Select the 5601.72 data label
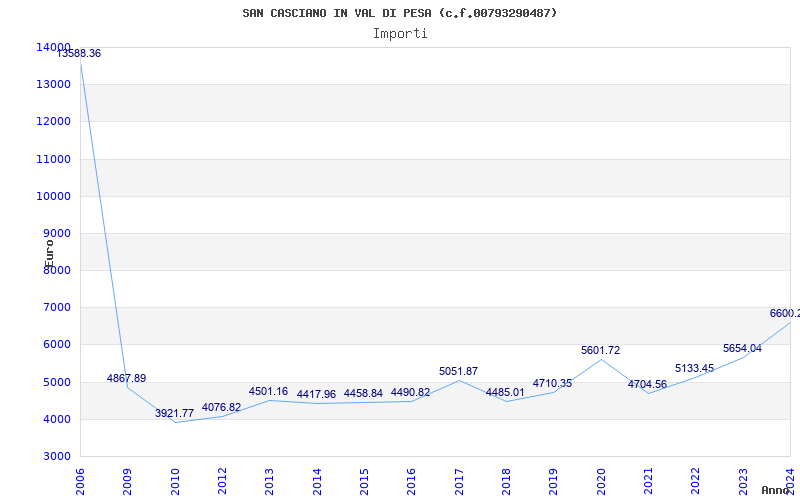 click(x=601, y=351)
